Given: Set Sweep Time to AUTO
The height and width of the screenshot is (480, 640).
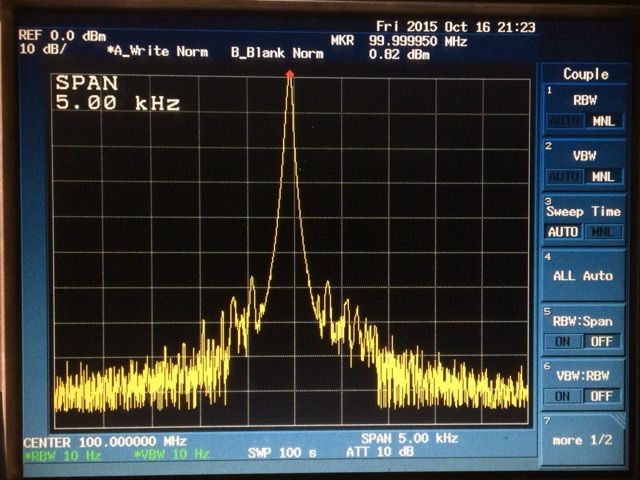Looking at the screenshot, I should pyautogui.click(x=563, y=232).
